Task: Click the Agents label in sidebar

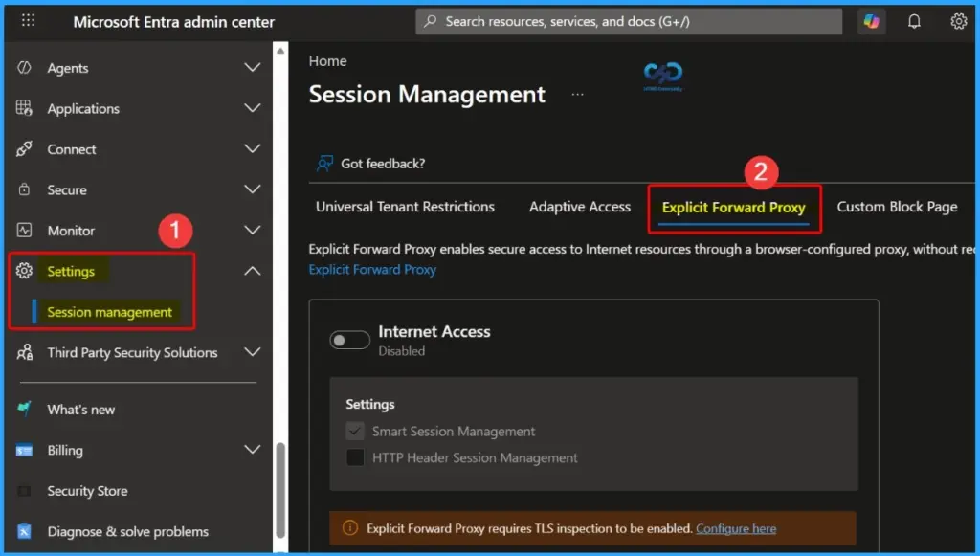Action: click(68, 68)
